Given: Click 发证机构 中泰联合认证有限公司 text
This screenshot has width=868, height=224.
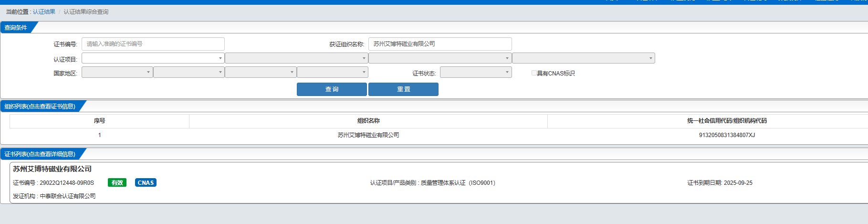Looking at the screenshot, I should coord(54,196).
